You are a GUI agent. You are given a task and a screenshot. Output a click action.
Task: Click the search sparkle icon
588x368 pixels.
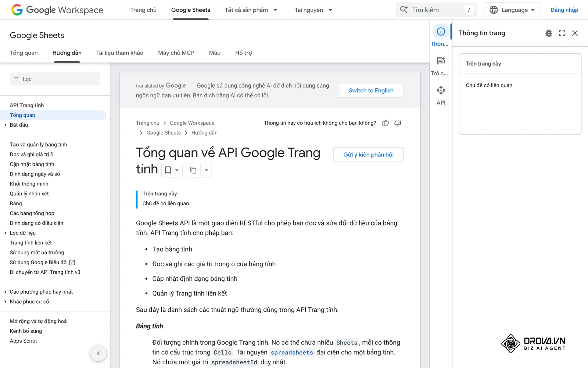point(404,10)
